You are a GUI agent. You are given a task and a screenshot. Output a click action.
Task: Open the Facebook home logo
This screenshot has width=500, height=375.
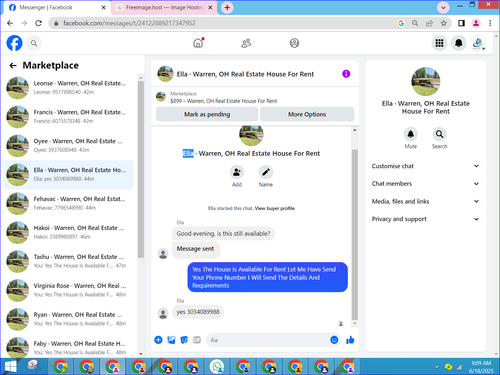click(x=14, y=43)
